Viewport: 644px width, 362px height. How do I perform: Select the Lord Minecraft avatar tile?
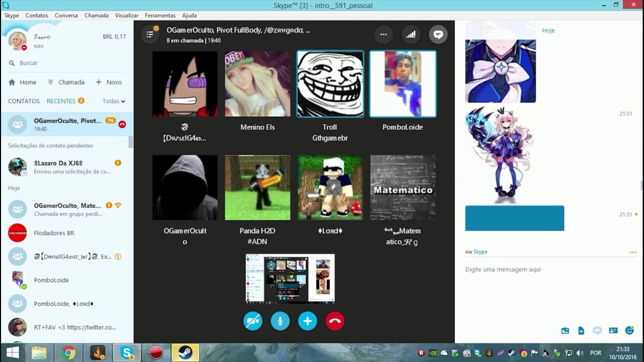click(x=330, y=188)
